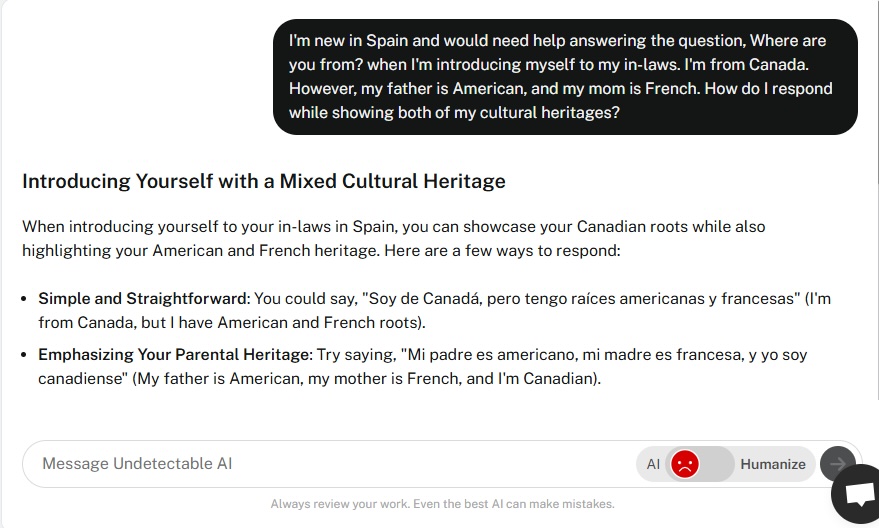This screenshot has height=528, width=879.
Task: Click the Introducing Yourself with a Mixed Cultural Heritage heading
Action: click(x=263, y=181)
